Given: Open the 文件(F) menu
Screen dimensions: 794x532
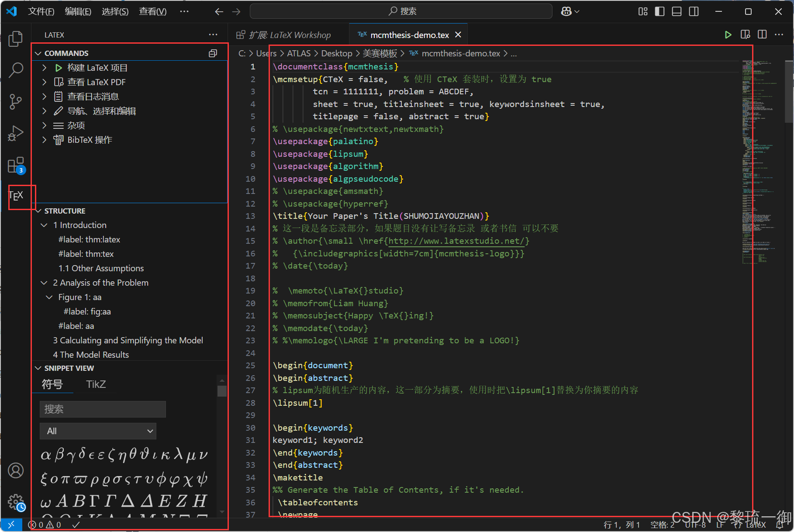Looking at the screenshot, I should 41,11.
